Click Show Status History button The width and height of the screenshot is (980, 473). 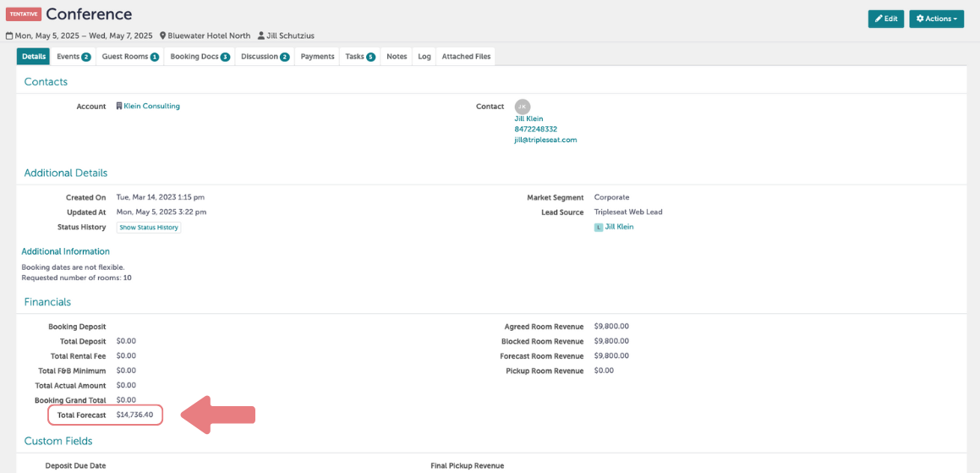click(x=149, y=228)
